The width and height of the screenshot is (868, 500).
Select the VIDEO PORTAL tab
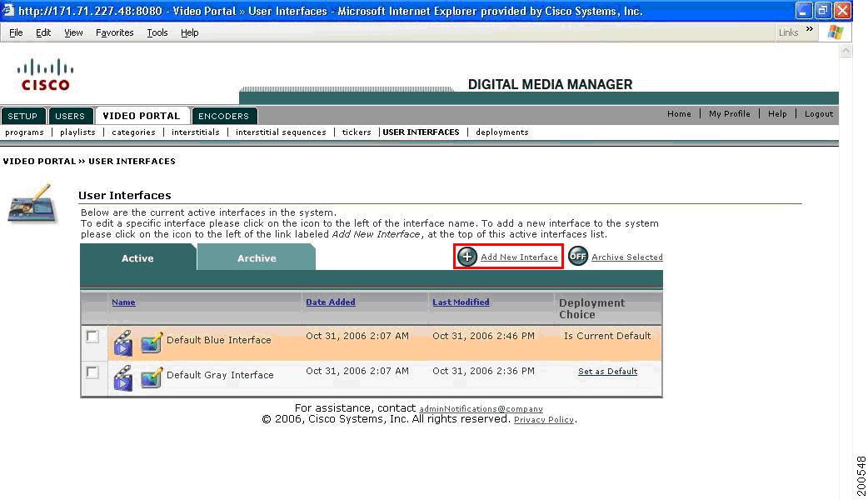pos(142,116)
